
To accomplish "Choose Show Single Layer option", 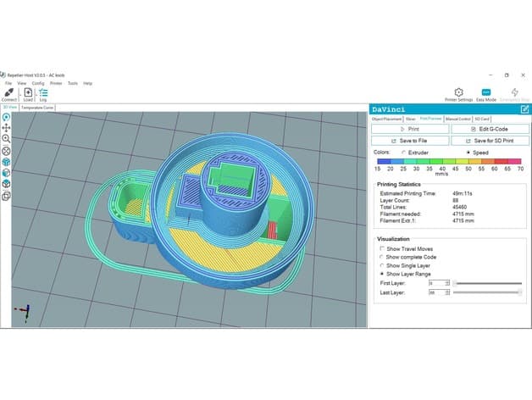I will [x=382, y=265].
